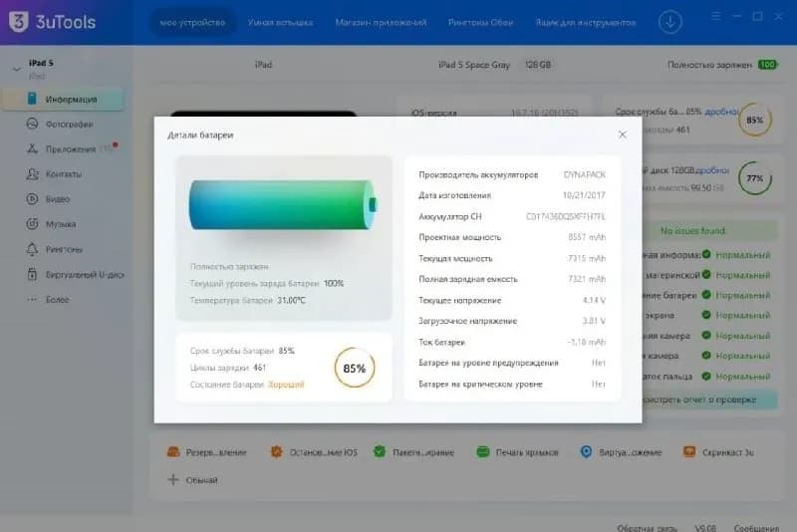Open Ящик для инструментов tab
797x532 pixels.
[585, 22]
